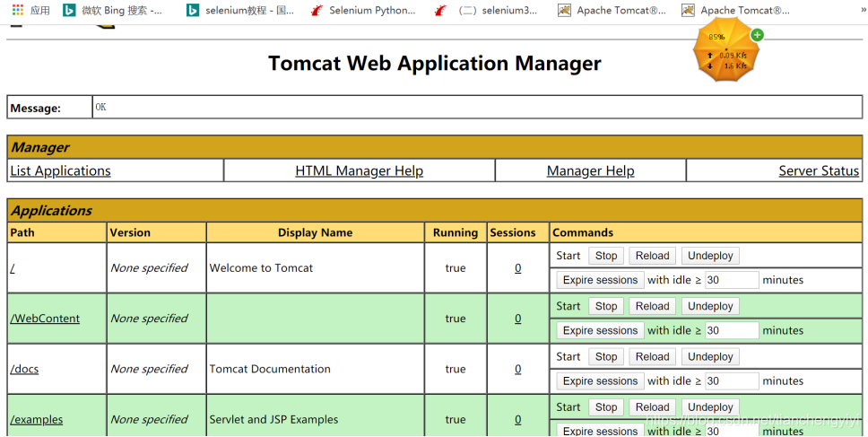Undeploy the /docs application

[x=710, y=357]
